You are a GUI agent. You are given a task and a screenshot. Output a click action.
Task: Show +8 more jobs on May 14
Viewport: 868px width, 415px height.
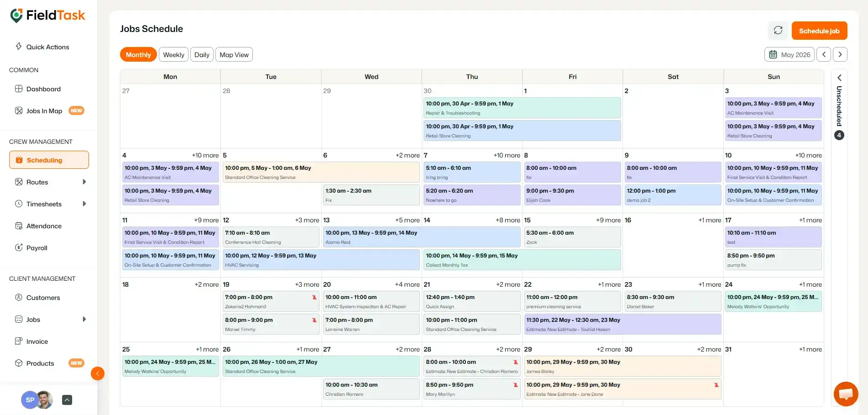[x=507, y=220]
